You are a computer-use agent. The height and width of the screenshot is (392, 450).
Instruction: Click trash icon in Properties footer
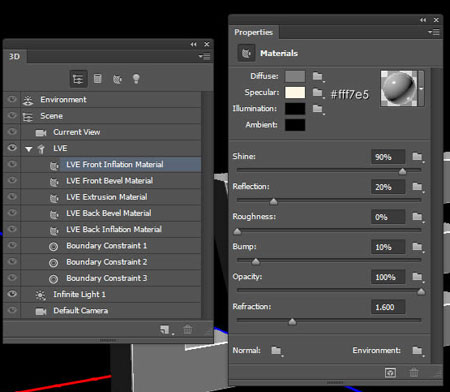click(x=414, y=372)
